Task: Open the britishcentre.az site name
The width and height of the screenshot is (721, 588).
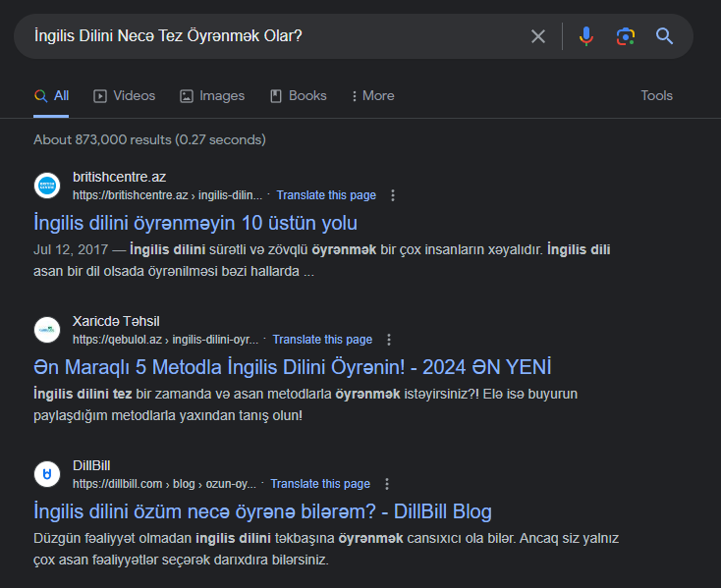Action: point(119,177)
